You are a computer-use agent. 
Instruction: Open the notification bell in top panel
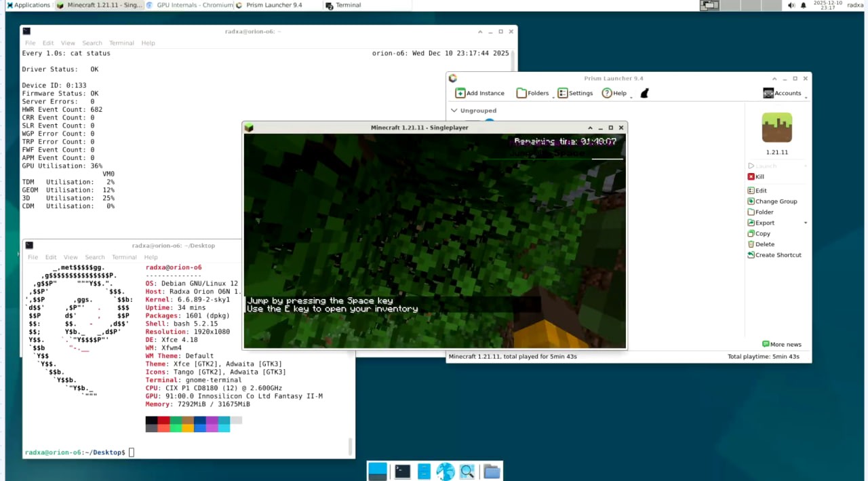[x=804, y=5]
